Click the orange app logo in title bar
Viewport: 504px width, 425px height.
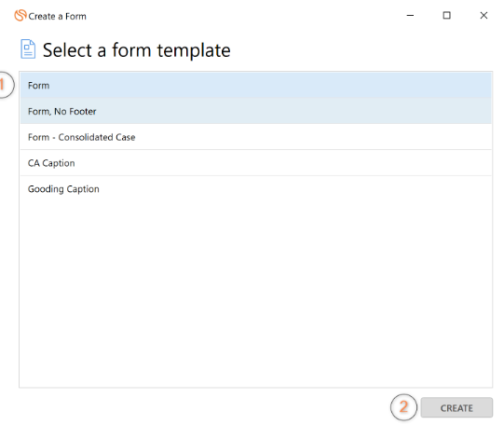pos(20,15)
